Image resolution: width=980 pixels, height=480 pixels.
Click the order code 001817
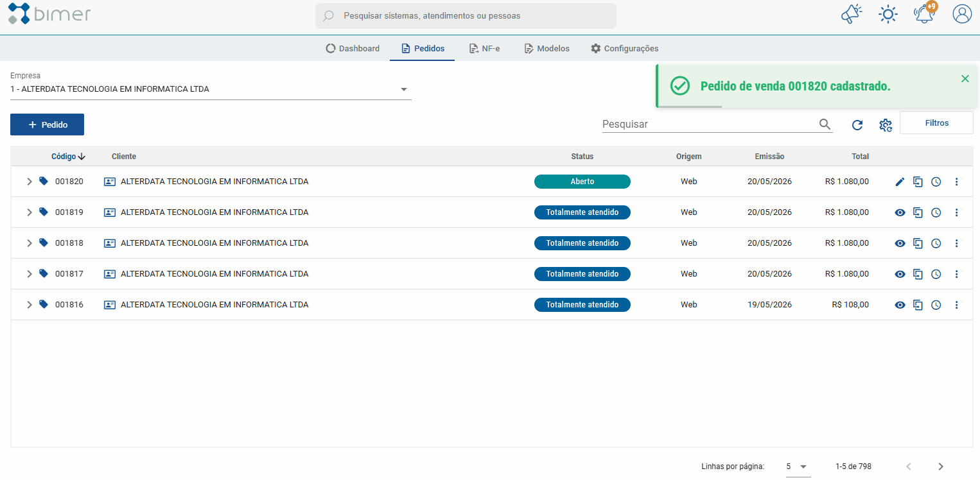69,274
